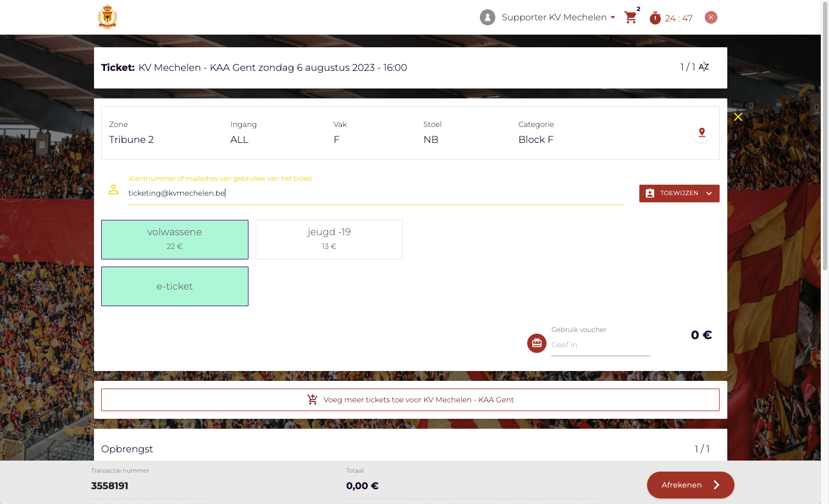This screenshot has width=829, height=504.
Task: Click the Stoel value NB
Action: pyautogui.click(x=431, y=140)
